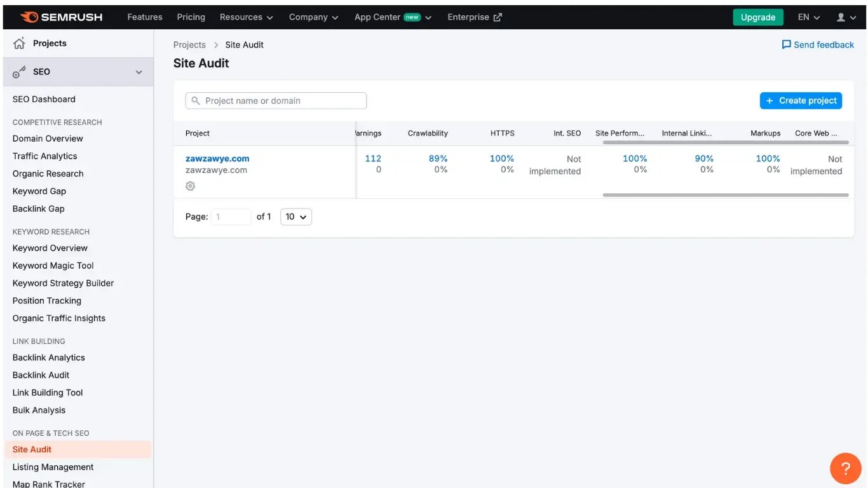Click the SEO key icon in sidebar
Image resolution: width=868 pixels, height=488 pixels.
click(20, 72)
